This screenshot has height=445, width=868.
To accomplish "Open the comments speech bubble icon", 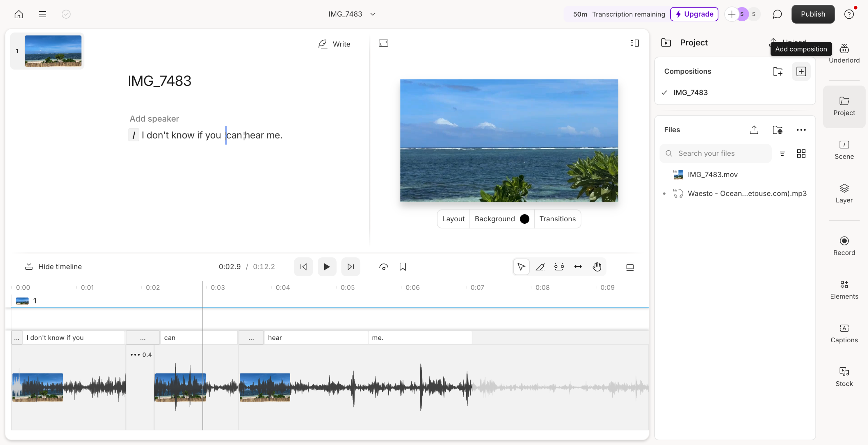I will point(777,14).
